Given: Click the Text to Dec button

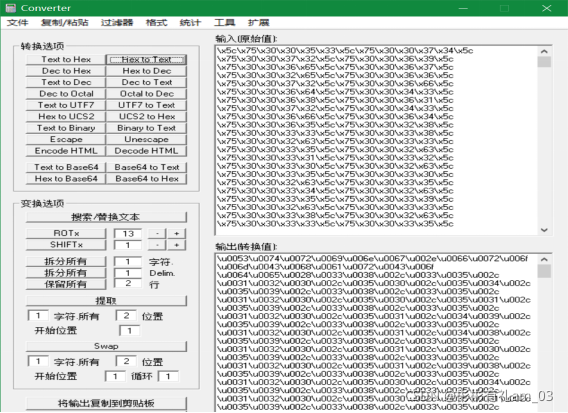Looking at the screenshot, I should 66,82.
